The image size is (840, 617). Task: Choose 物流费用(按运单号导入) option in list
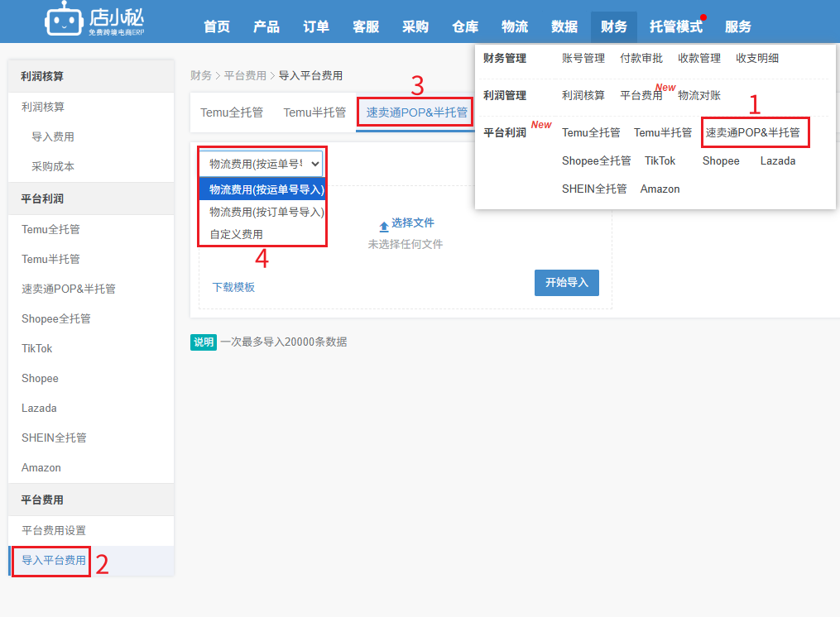point(262,189)
